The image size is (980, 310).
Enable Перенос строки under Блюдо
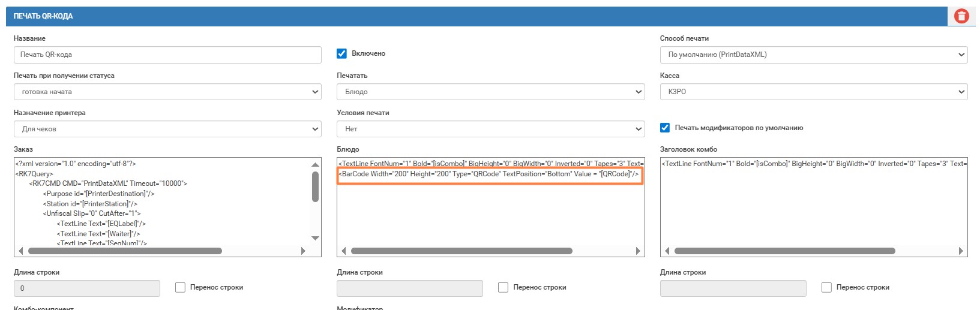click(x=503, y=287)
